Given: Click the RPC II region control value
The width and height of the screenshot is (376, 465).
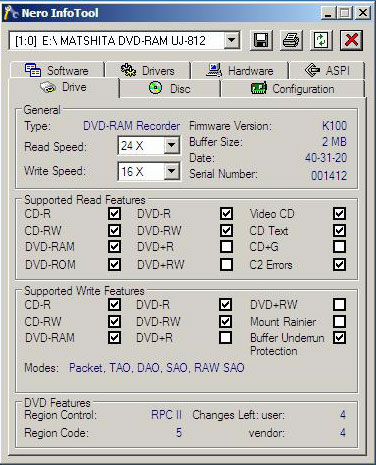Looking at the screenshot, I should coord(166,415).
